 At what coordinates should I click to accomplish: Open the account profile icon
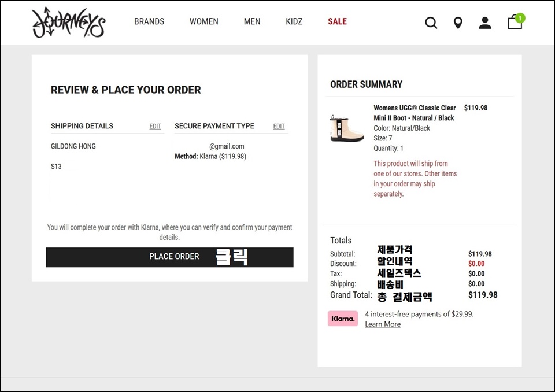485,23
